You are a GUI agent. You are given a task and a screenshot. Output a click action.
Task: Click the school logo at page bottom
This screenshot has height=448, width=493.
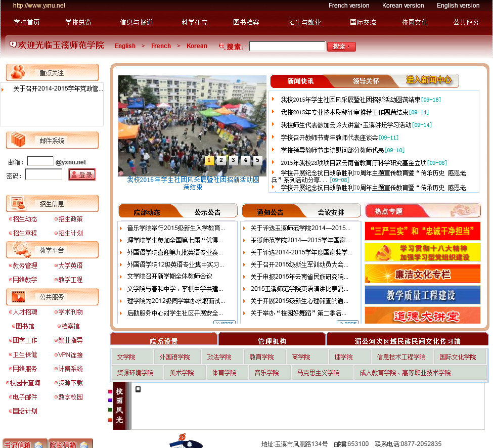tap(186, 441)
